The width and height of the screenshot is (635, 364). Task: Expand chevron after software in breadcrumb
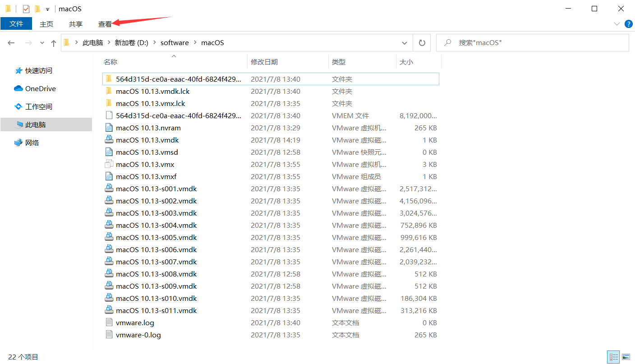(195, 43)
